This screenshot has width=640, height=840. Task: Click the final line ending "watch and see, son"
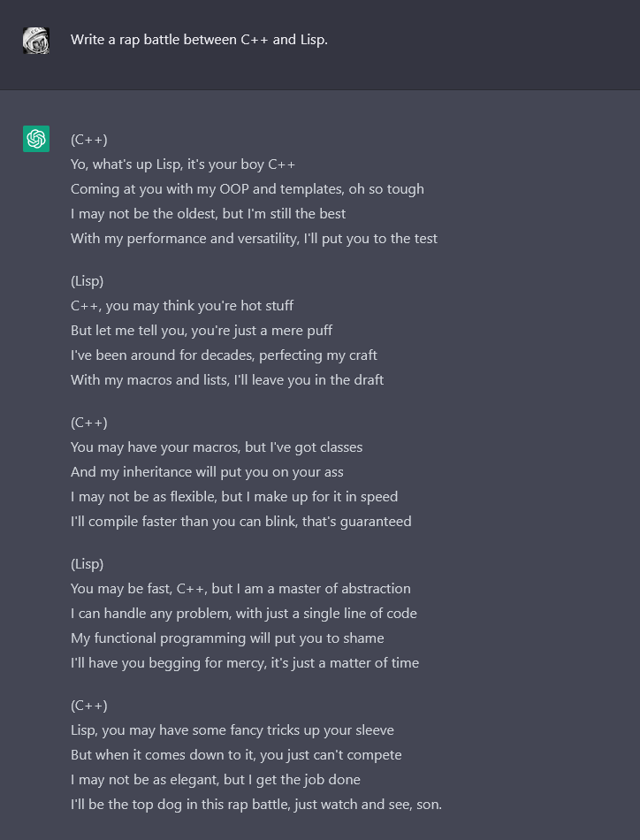256,805
